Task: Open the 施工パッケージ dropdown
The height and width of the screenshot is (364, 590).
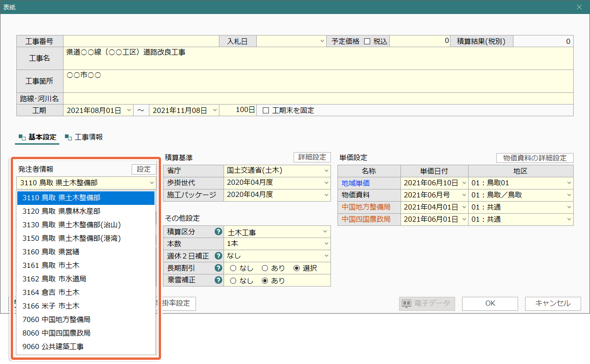Action: coord(326,195)
